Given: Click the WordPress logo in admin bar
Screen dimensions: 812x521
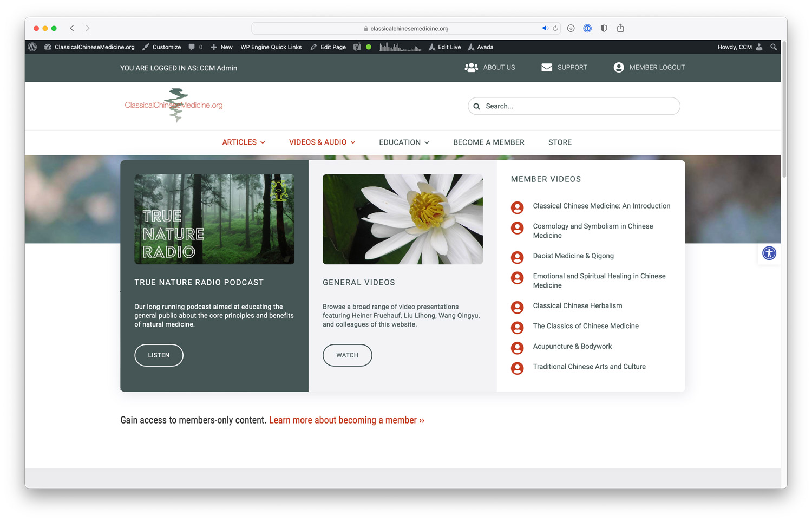Looking at the screenshot, I should 32,47.
